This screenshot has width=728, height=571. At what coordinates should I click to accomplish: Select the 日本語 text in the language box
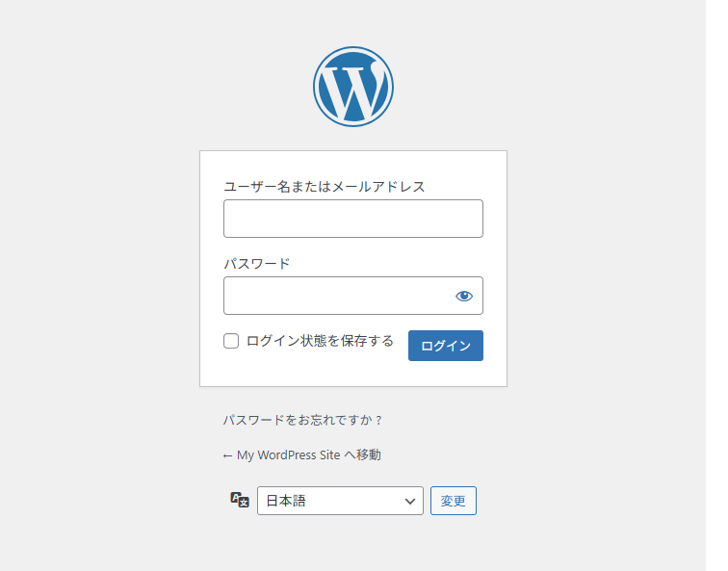click(x=286, y=501)
